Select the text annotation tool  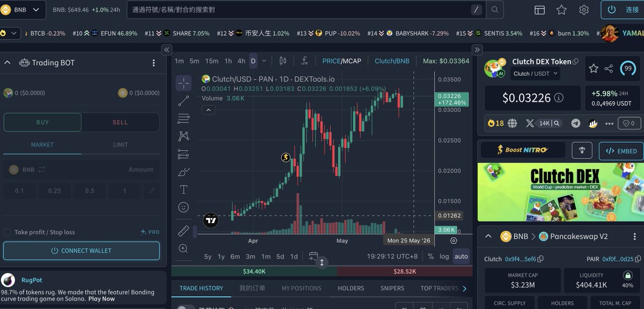(x=184, y=189)
